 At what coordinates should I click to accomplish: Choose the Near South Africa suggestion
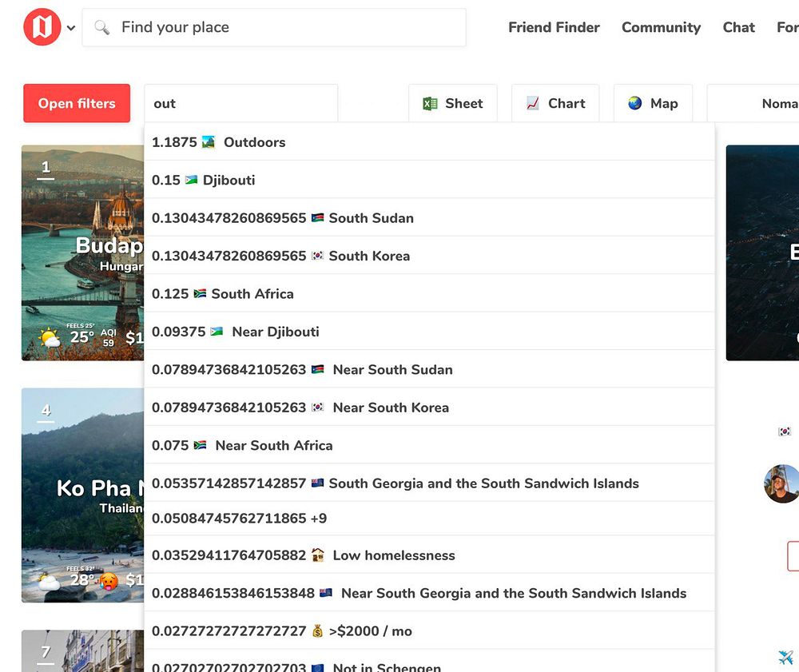[429, 445]
